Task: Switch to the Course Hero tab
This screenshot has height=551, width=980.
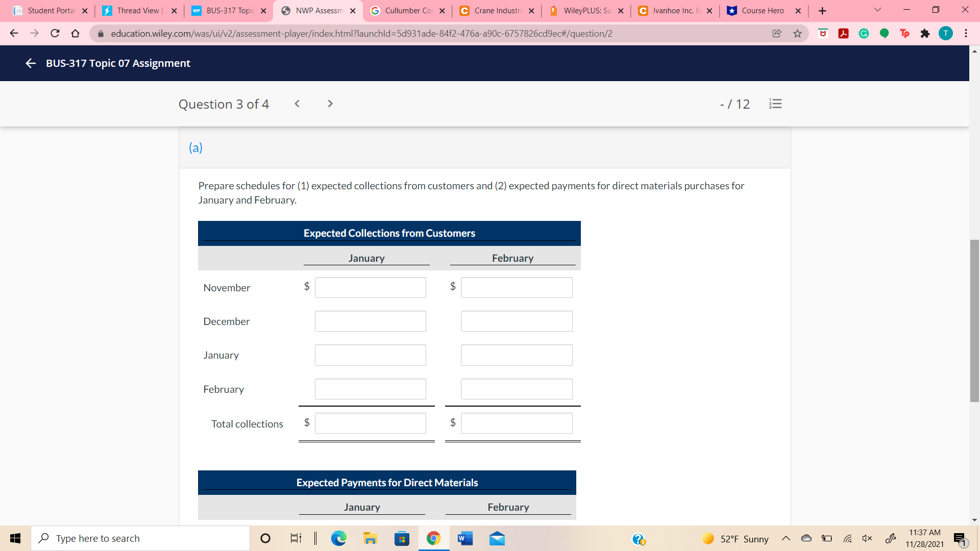Action: [763, 11]
